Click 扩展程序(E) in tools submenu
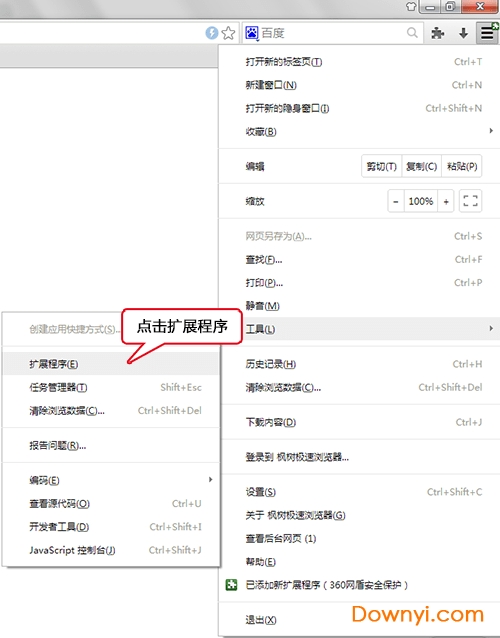 click(x=111, y=364)
